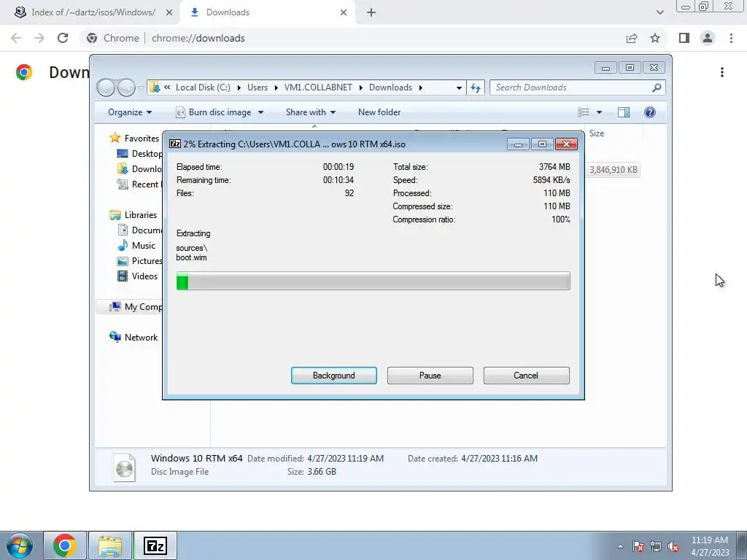Close the Index of /~dartz/isos/Windows/ tab

coord(169,12)
